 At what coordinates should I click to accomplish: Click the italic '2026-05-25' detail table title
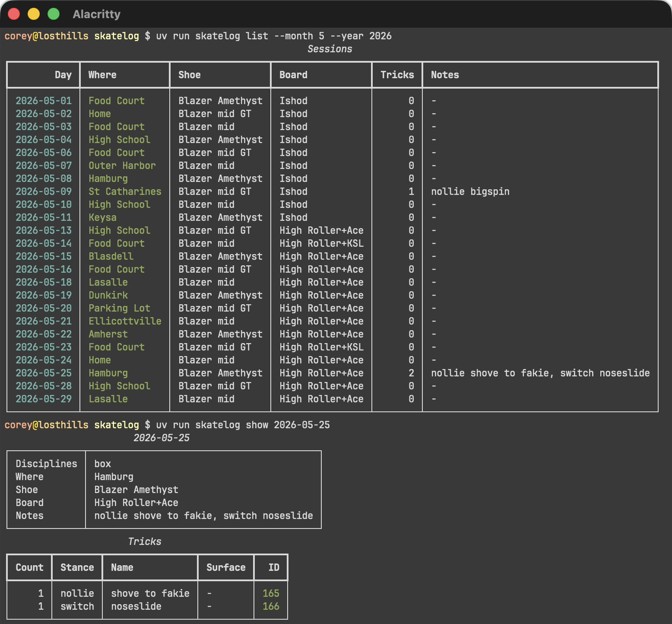[162, 438]
